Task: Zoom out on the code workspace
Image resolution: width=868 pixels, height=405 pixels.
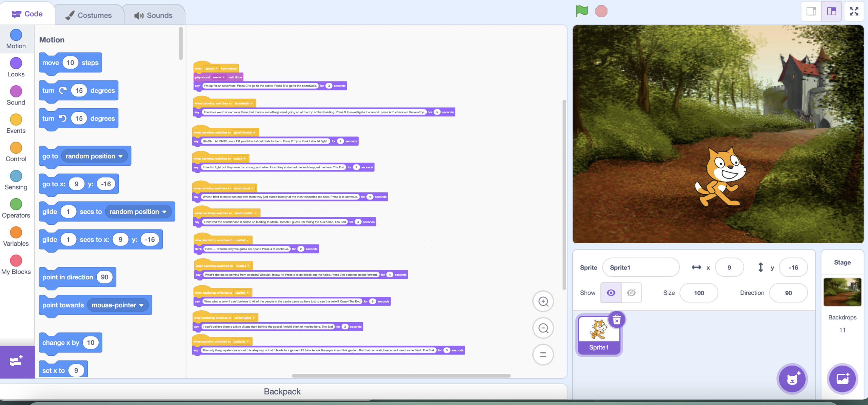Action: click(543, 328)
